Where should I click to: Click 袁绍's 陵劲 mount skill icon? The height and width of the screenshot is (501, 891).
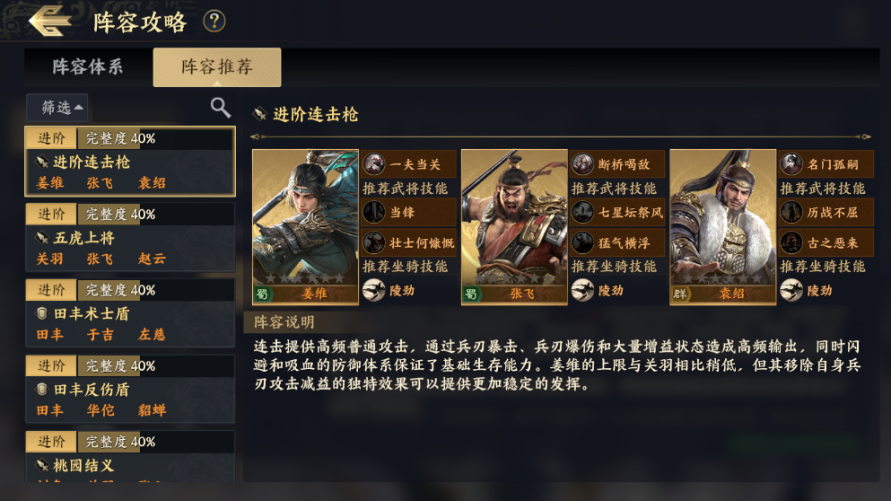click(x=792, y=290)
